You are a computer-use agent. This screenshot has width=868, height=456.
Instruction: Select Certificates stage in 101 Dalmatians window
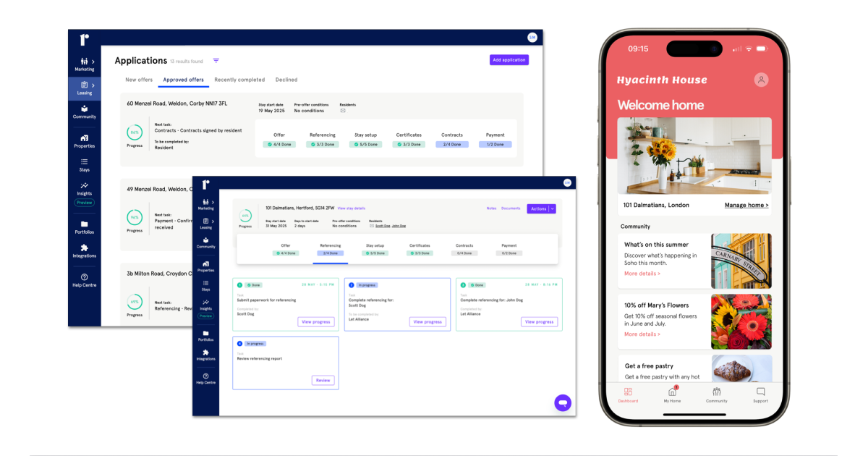pyautogui.click(x=420, y=249)
